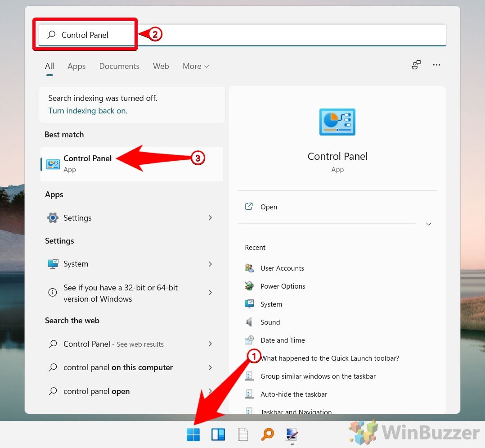Open the Settings app result
Screen dimensions: 485x448
(x=132, y=218)
